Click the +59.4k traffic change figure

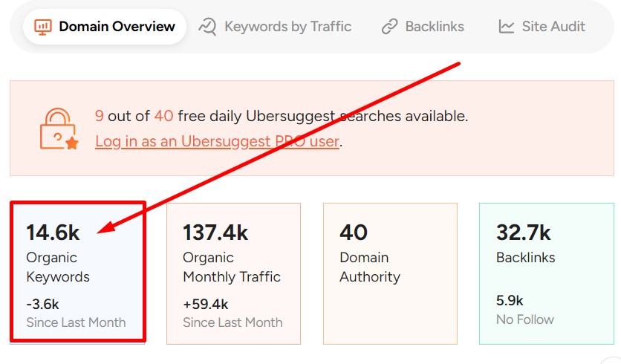tap(206, 304)
